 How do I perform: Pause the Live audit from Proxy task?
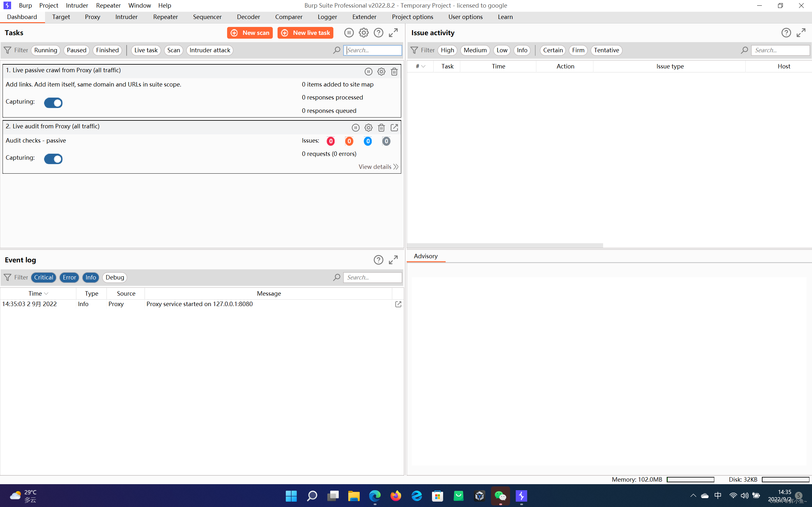pos(355,128)
